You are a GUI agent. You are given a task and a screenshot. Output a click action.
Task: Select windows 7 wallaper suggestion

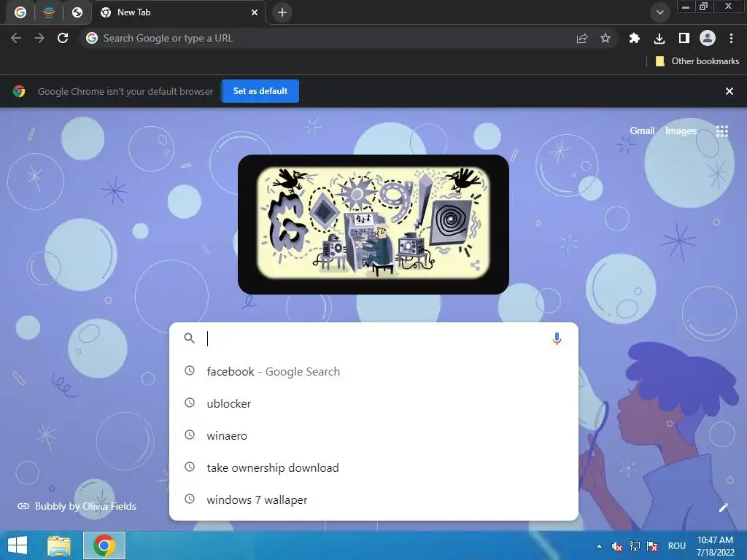(x=374, y=499)
